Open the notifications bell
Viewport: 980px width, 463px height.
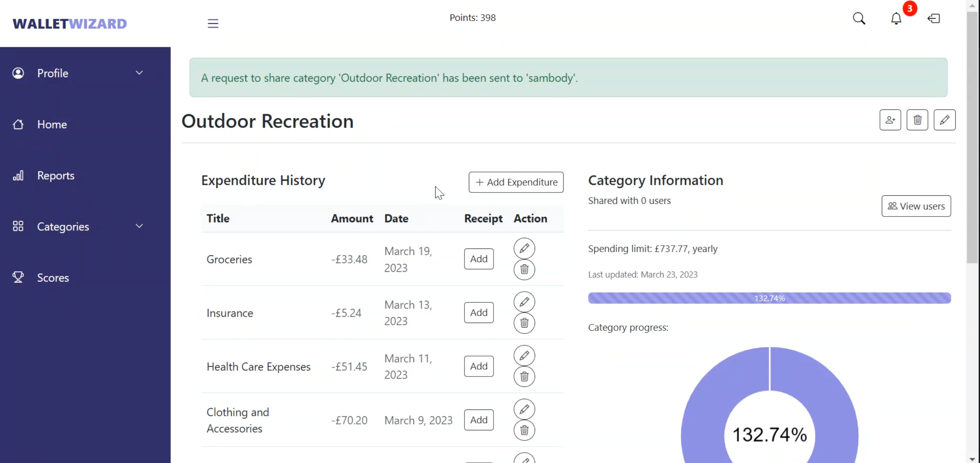pos(896,18)
